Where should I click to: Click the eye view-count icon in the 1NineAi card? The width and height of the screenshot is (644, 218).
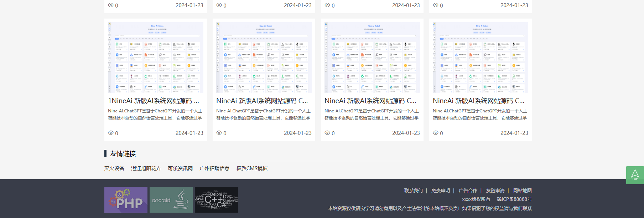[111, 133]
